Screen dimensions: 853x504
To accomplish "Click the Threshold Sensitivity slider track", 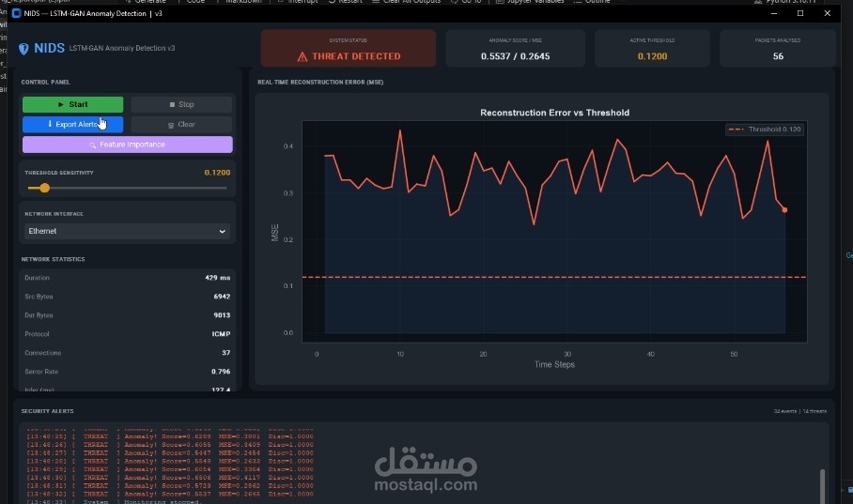I will pos(128,188).
